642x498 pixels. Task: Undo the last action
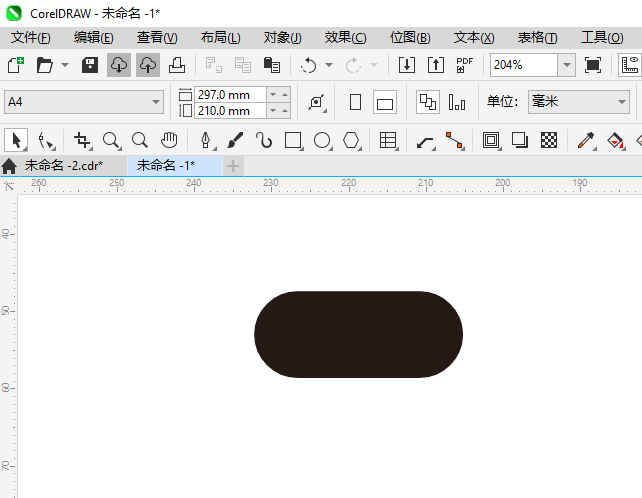(x=308, y=65)
